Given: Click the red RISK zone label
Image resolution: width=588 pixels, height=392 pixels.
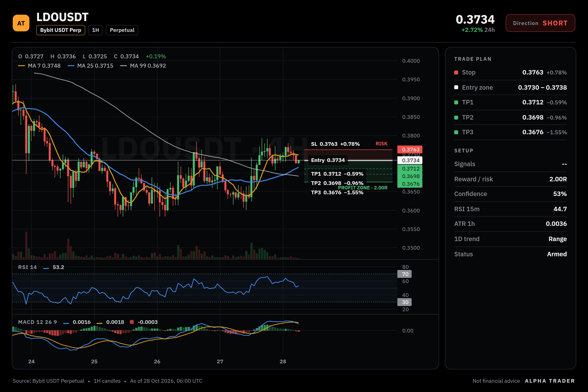Looking at the screenshot, I should pos(381,144).
